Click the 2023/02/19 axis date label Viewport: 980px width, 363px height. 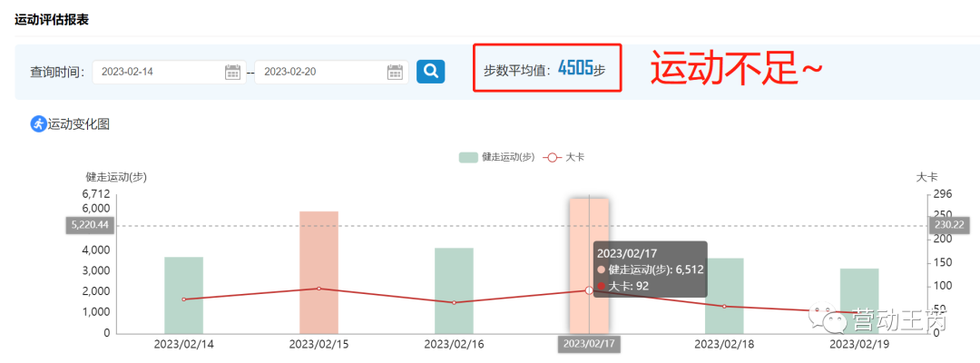click(x=859, y=344)
